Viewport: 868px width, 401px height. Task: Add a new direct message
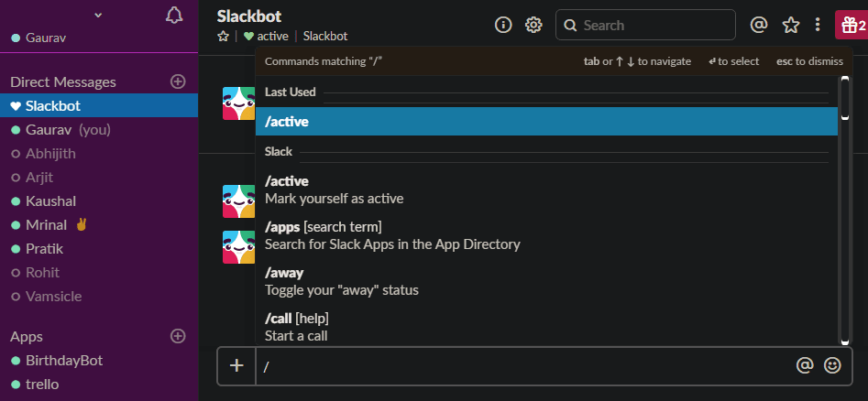point(178,81)
